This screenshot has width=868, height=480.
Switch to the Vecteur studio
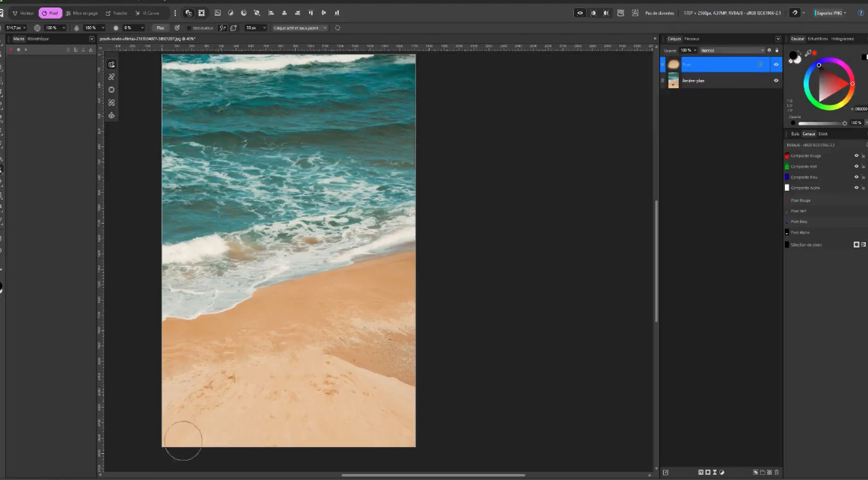coord(23,13)
